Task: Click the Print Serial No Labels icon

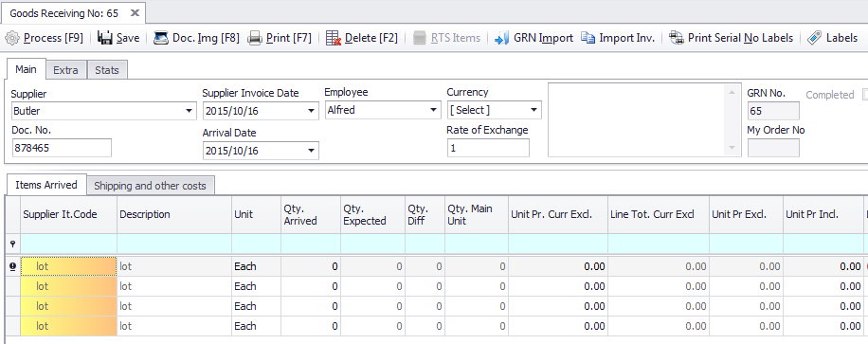Action: 676,38
